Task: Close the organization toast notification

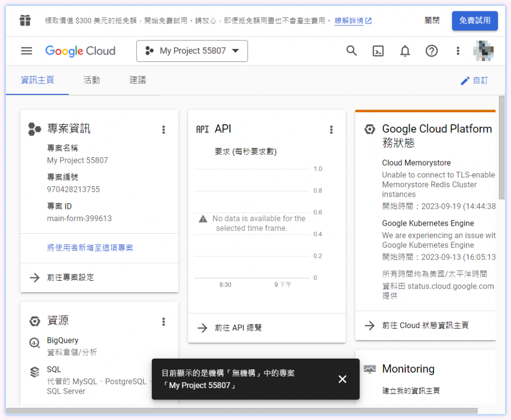Action: pyautogui.click(x=342, y=379)
